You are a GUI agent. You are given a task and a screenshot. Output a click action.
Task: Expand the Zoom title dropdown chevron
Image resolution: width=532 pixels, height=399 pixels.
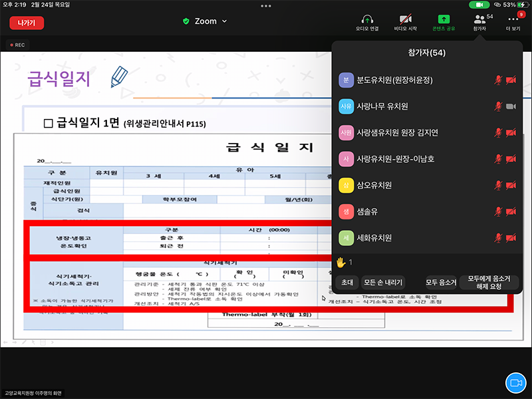[224, 21]
